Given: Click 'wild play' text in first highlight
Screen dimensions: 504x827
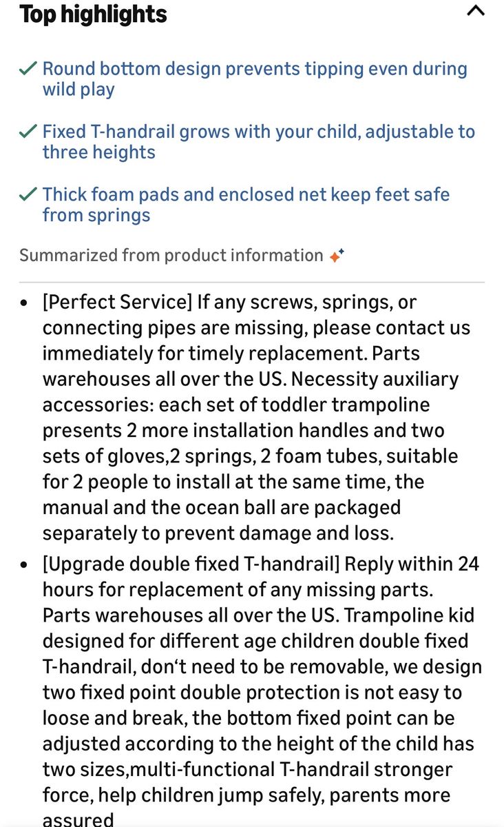Looking at the screenshot, I should point(78,90).
